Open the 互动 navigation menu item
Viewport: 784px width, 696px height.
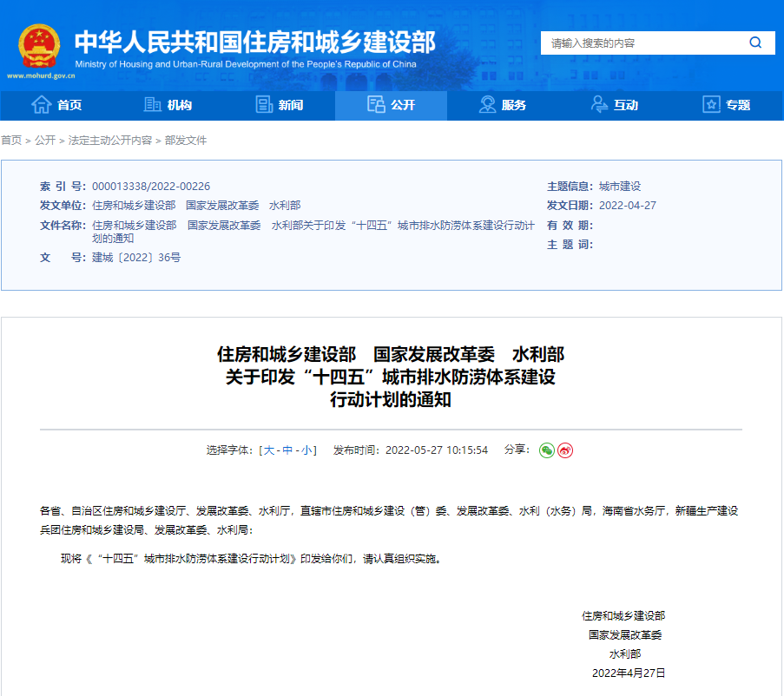pyautogui.click(x=626, y=105)
